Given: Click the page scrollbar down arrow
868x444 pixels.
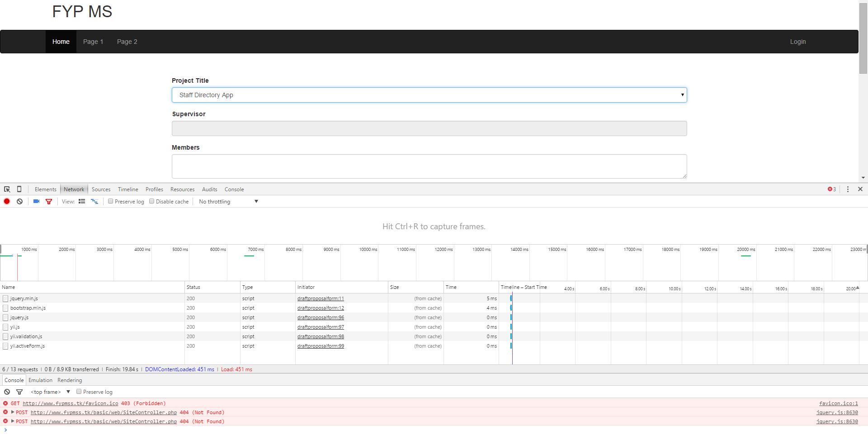Looking at the screenshot, I should [x=863, y=178].
